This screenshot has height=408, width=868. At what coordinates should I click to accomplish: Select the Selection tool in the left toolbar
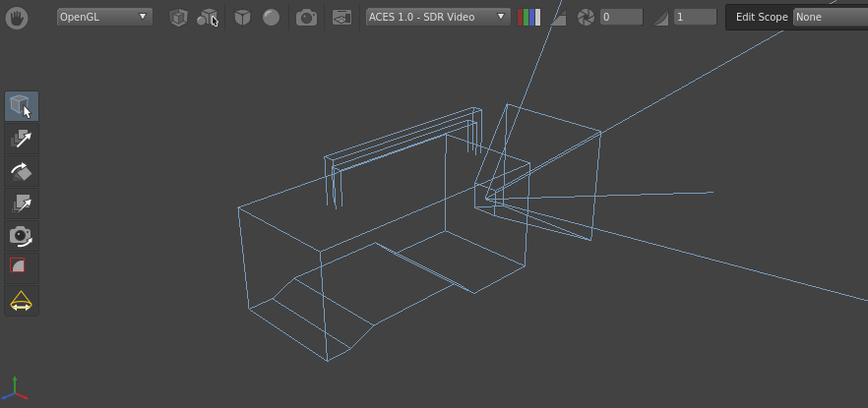21,105
